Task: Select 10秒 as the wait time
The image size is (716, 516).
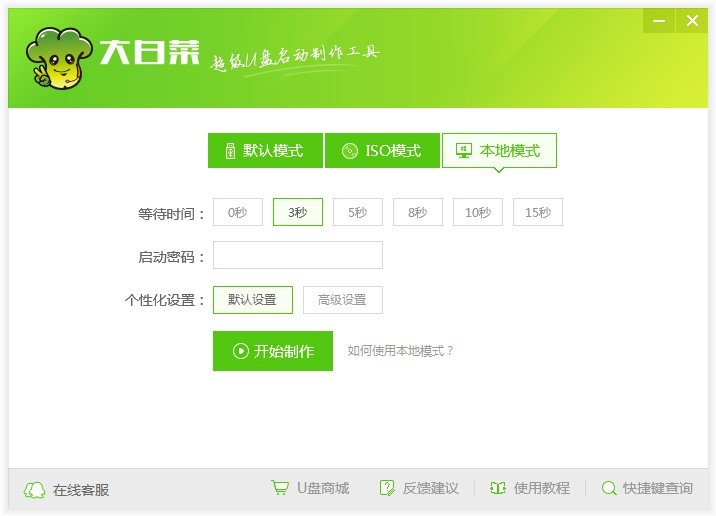Action: [x=477, y=212]
